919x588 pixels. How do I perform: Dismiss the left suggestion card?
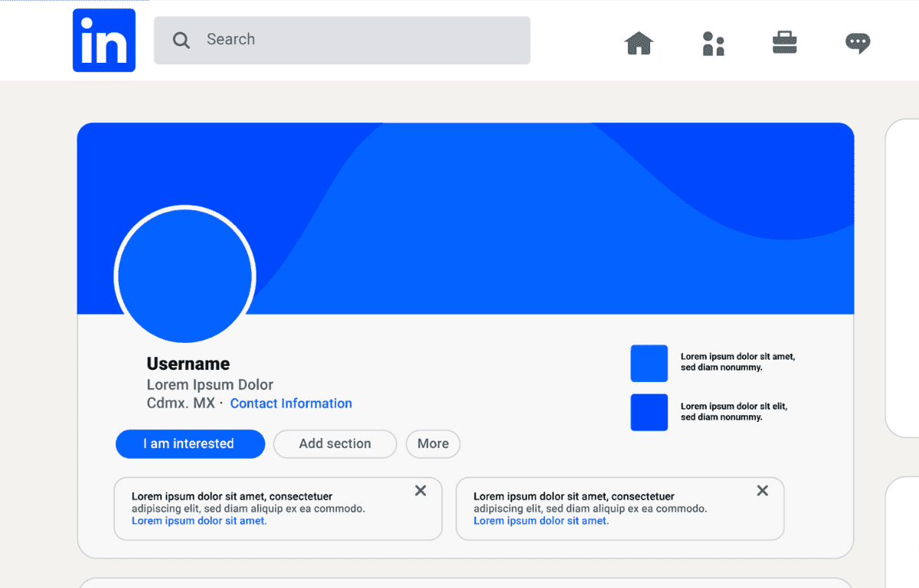(x=420, y=490)
